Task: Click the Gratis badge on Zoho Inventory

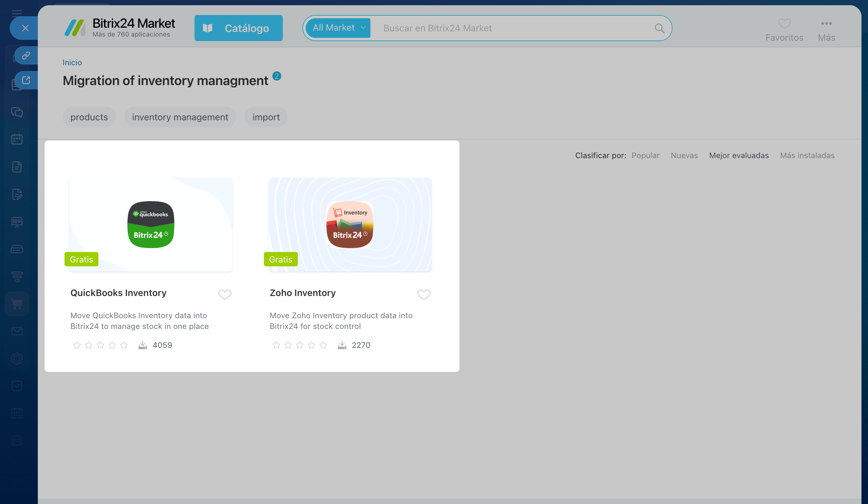Action: (281, 259)
